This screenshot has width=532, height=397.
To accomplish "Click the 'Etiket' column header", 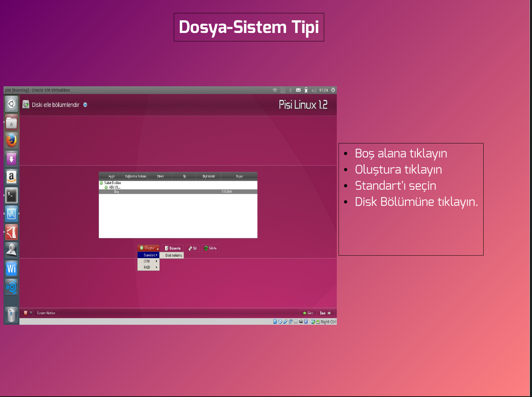I will (x=160, y=176).
